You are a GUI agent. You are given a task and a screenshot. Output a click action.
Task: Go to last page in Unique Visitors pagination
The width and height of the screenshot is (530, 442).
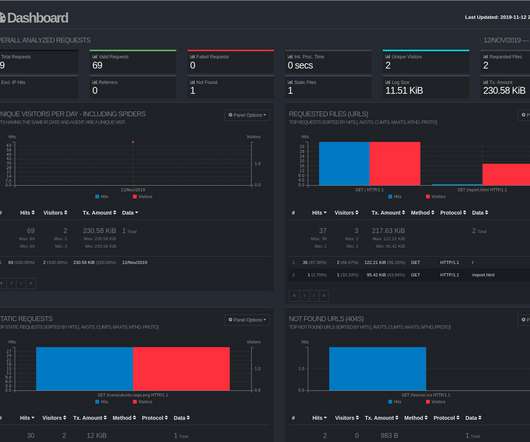point(31,284)
